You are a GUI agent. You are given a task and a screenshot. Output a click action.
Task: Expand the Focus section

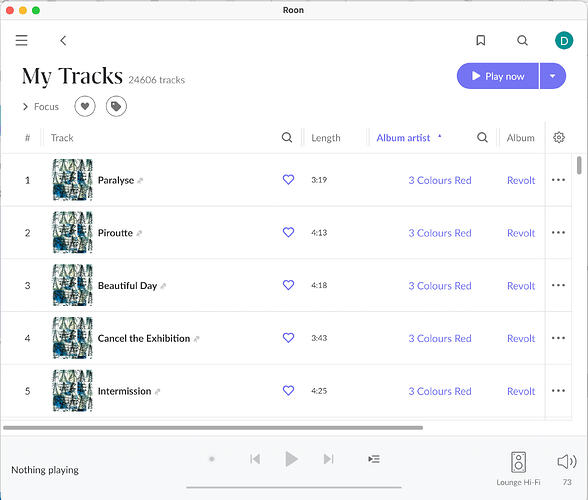point(40,107)
